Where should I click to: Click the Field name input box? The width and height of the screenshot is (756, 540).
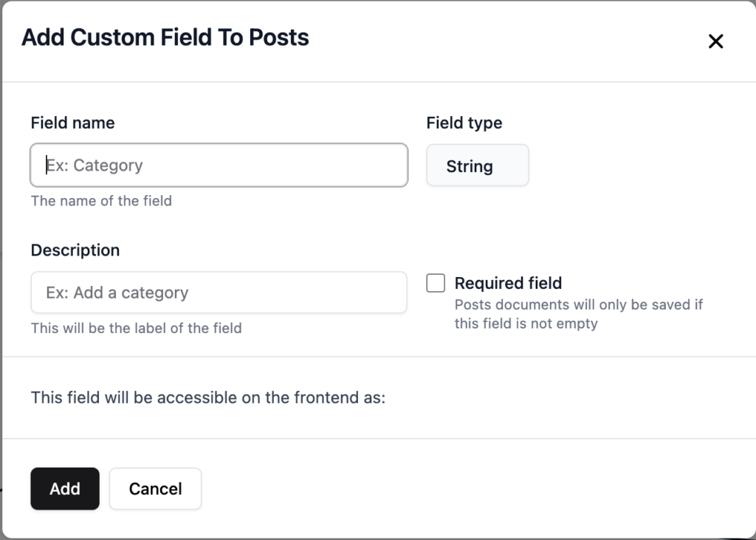click(219, 165)
